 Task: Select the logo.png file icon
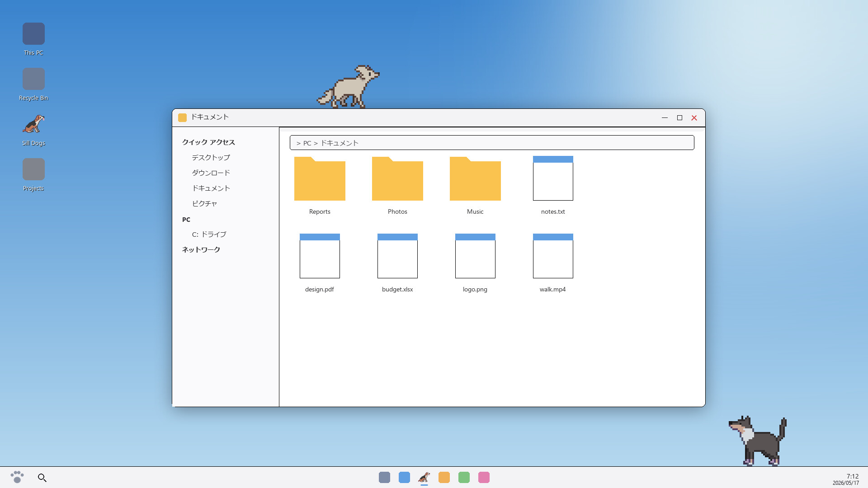pyautogui.click(x=475, y=256)
